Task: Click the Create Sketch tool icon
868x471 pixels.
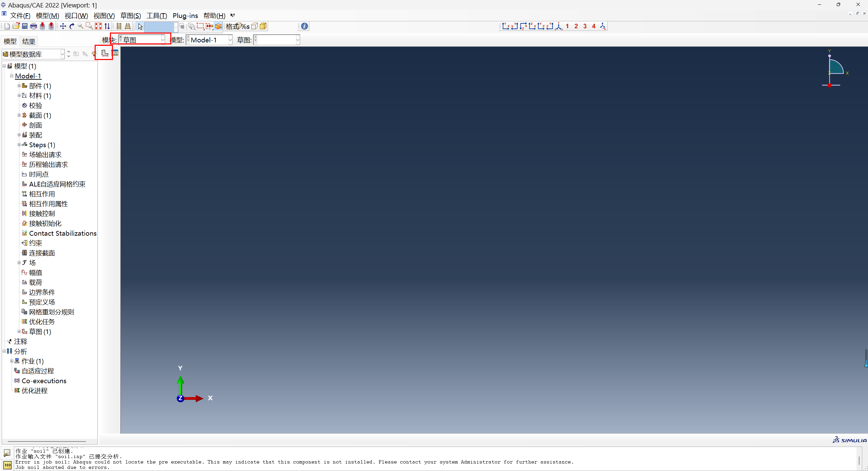Action: click(x=104, y=53)
